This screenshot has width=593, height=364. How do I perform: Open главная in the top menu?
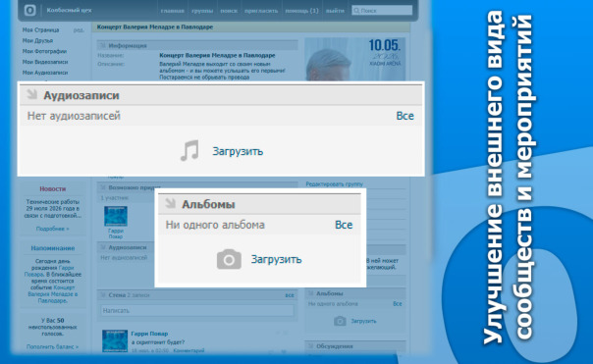coord(173,11)
